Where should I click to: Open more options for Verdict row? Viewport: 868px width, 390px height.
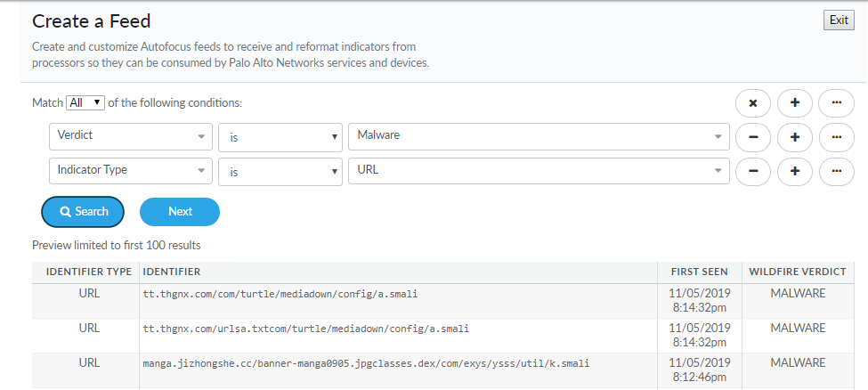click(x=836, y=137)
